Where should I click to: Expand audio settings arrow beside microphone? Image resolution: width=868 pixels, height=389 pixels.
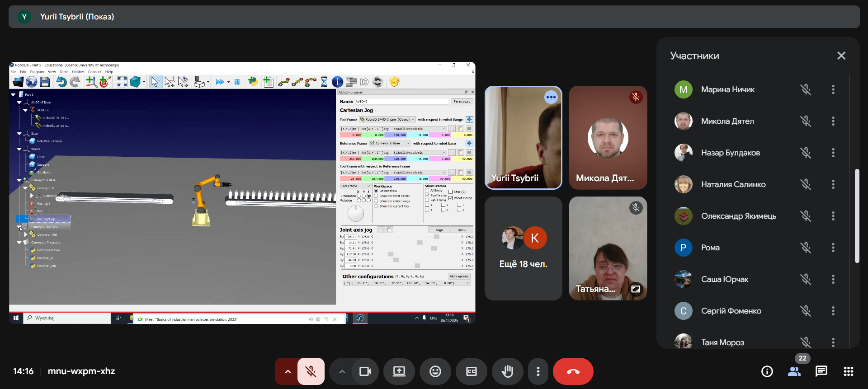(288, 371)
